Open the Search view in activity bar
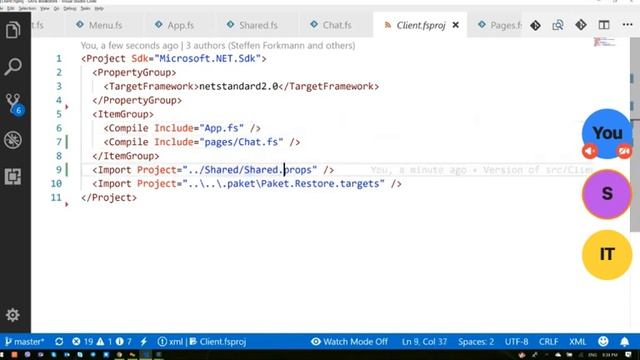This screenshot has height=360, width=640. (13, 67)
